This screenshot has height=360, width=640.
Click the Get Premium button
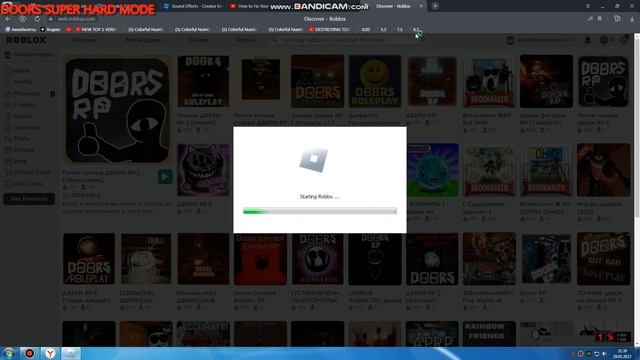coord(29,199)
